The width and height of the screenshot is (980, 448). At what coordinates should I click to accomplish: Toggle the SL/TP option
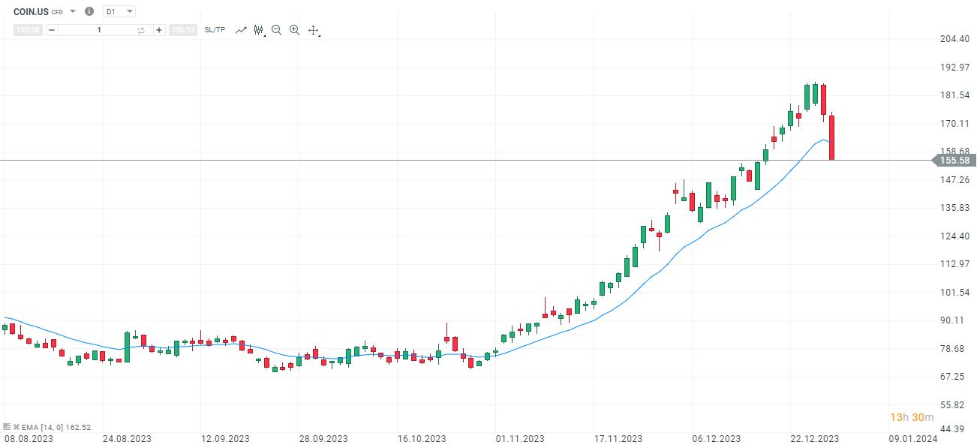(x=215, y=30)
